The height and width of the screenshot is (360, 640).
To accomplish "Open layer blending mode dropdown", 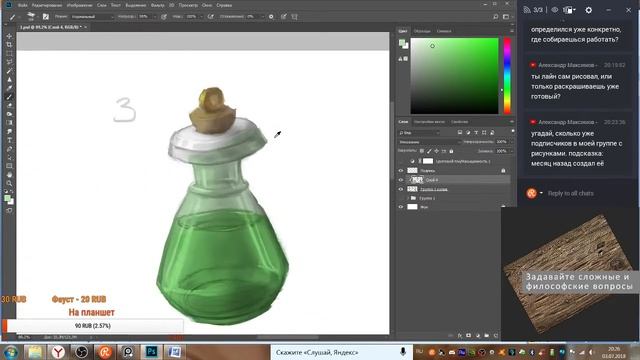I will point(430,142).
